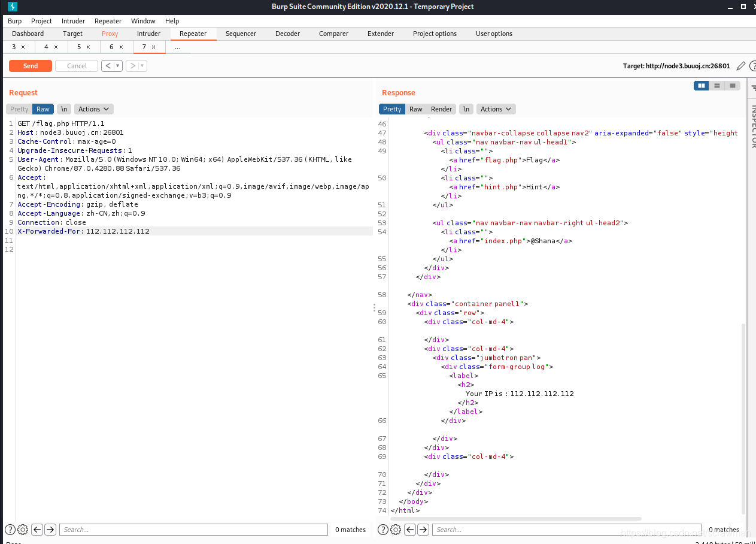756x544 pixels.
Task: Toggle Render view in Response panel
Action: pos(442,109)
